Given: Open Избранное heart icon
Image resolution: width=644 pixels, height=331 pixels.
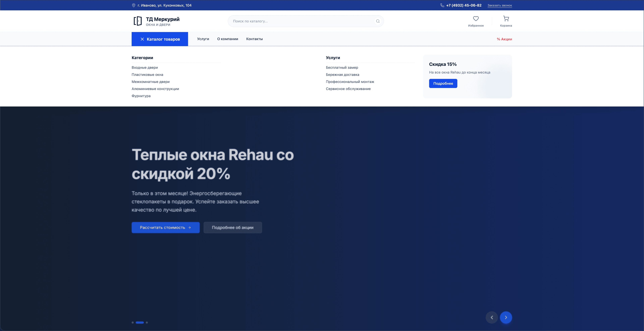Looking at the screenshot, I should [x=476, y=18].
